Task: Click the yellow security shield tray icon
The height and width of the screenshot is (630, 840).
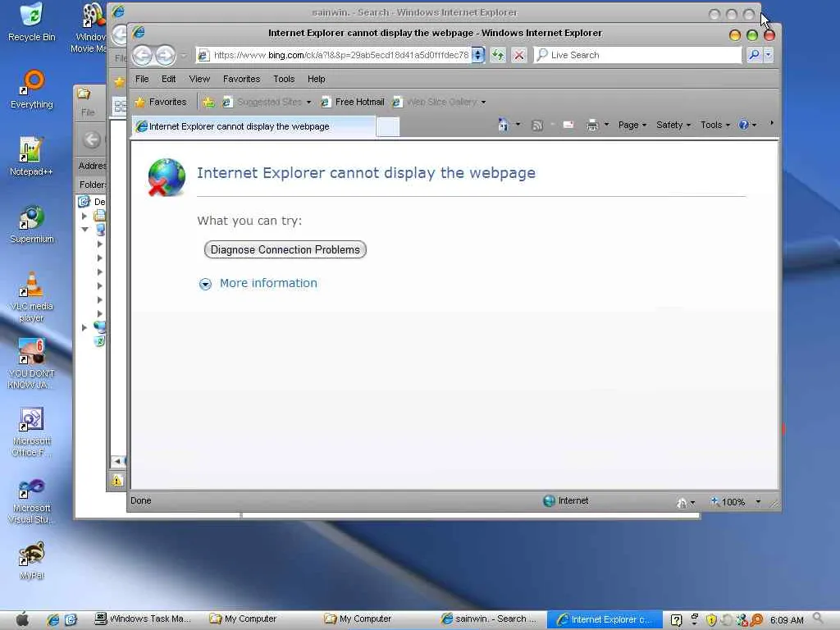Action: click(711, 620)
